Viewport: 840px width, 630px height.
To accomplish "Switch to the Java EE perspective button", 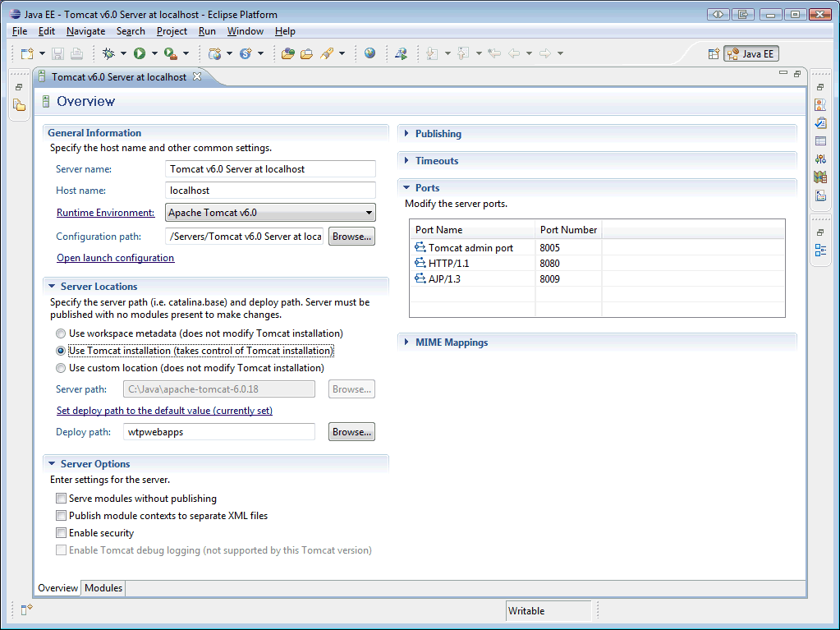I will [751, 53].
